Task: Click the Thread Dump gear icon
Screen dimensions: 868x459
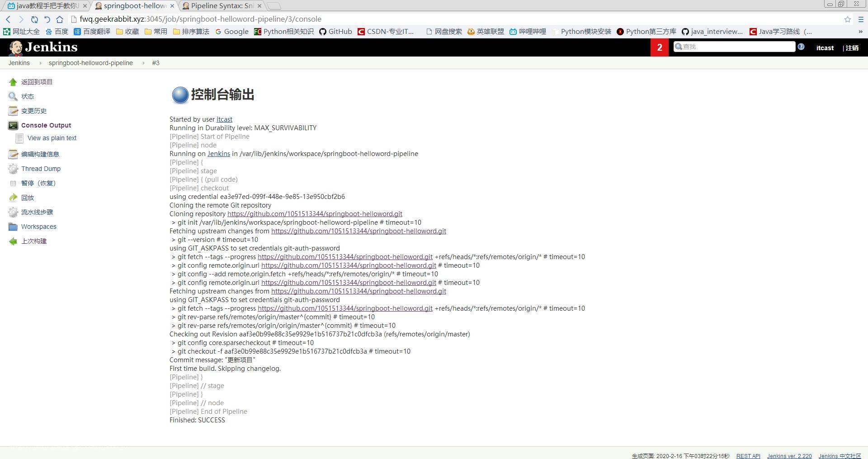Action: pyautogui.click(x=13, y=169)
